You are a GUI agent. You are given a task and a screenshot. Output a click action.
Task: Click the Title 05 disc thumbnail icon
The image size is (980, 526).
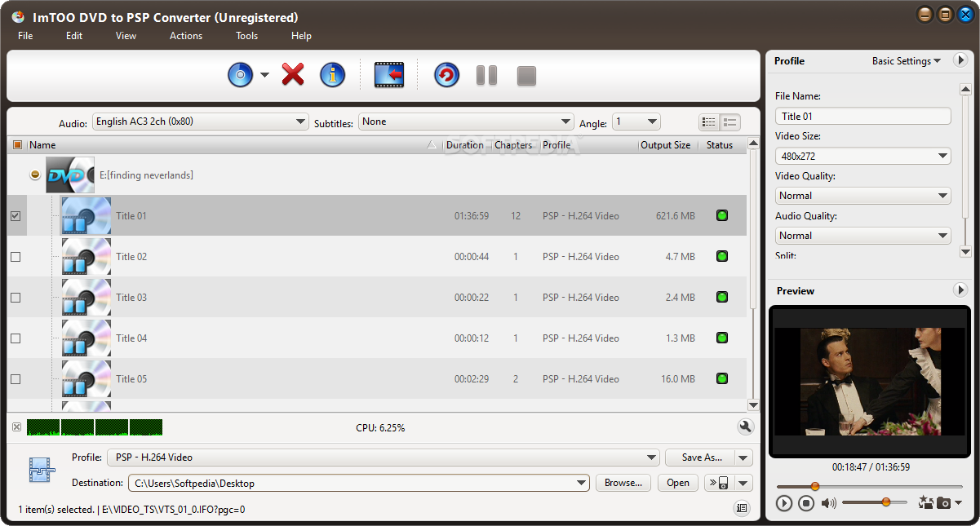[86, 379]
